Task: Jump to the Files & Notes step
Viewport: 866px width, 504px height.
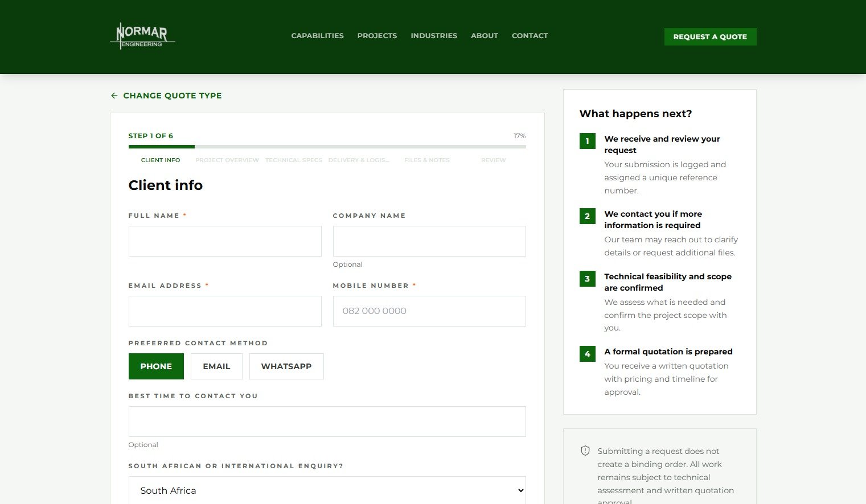Action: pos(427,160)
